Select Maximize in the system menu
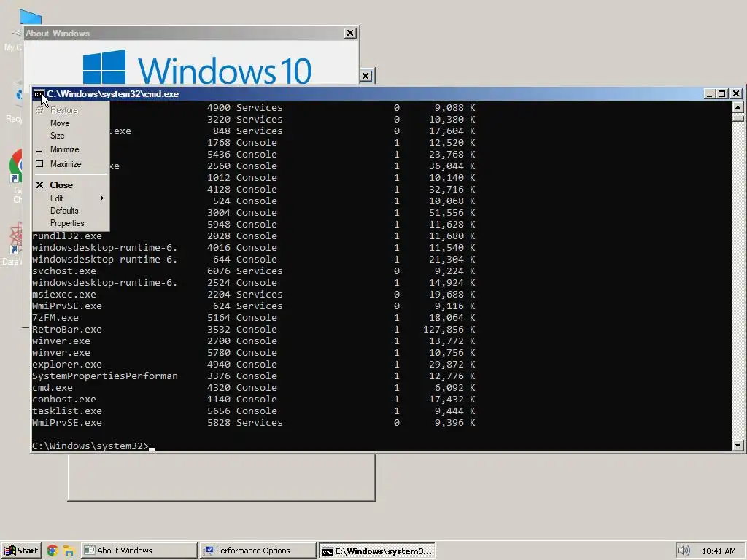The image size is (747, 560). coord(66,164)
